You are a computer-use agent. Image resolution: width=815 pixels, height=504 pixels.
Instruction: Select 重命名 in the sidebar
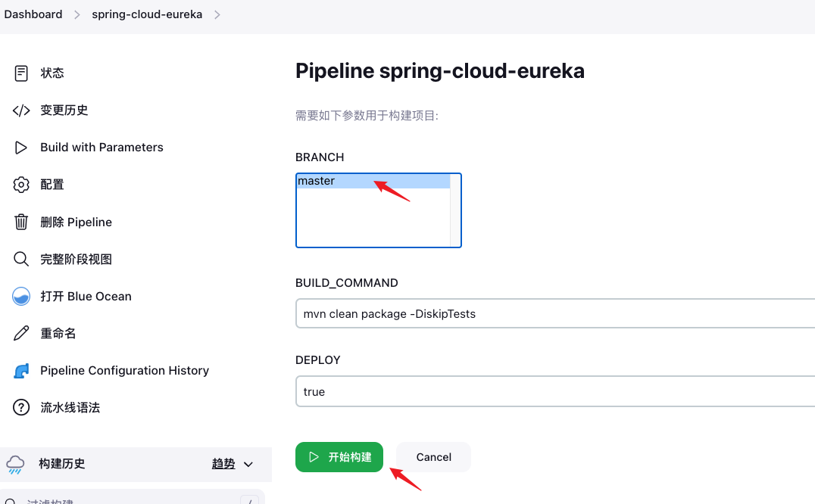(x=58, y=333)
